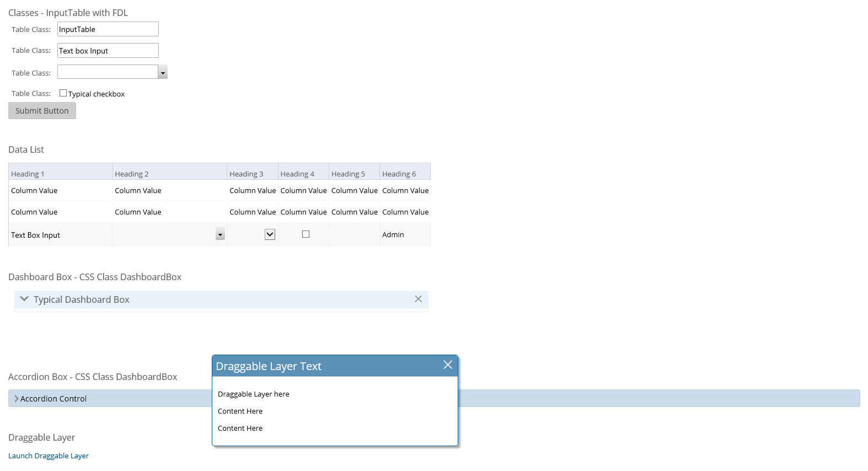Focus the field containing Text box Input

pos(108,51)
